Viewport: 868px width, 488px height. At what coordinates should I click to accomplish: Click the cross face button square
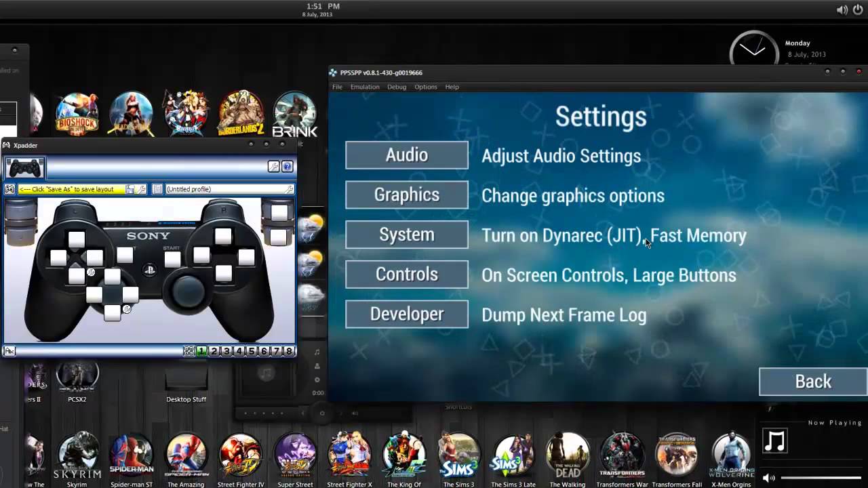pos(224,273)
